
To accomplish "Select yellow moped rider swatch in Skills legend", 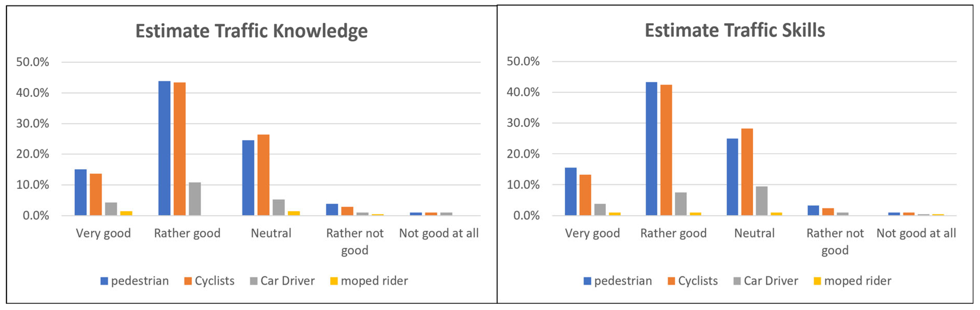I will (817, 281).
